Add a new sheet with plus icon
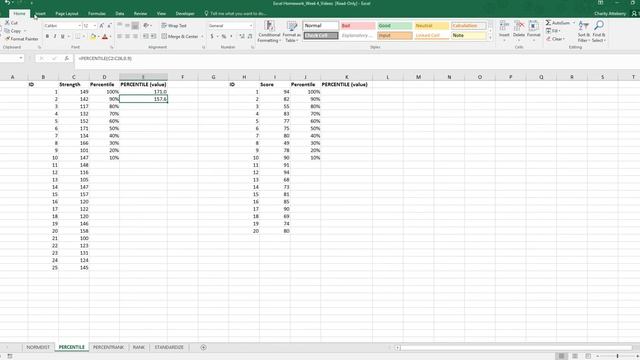This screenshot has width=640, height=360. pyautogui.click(x=203, y=347)
